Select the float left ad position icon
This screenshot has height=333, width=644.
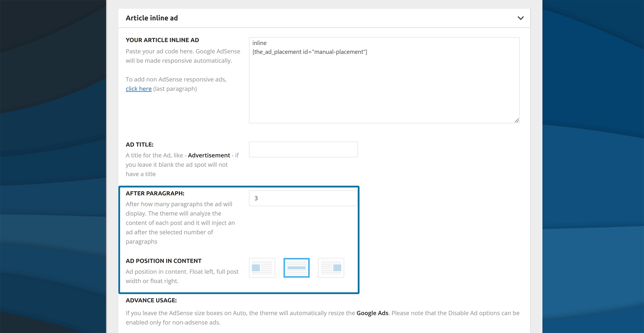[262, 268]
